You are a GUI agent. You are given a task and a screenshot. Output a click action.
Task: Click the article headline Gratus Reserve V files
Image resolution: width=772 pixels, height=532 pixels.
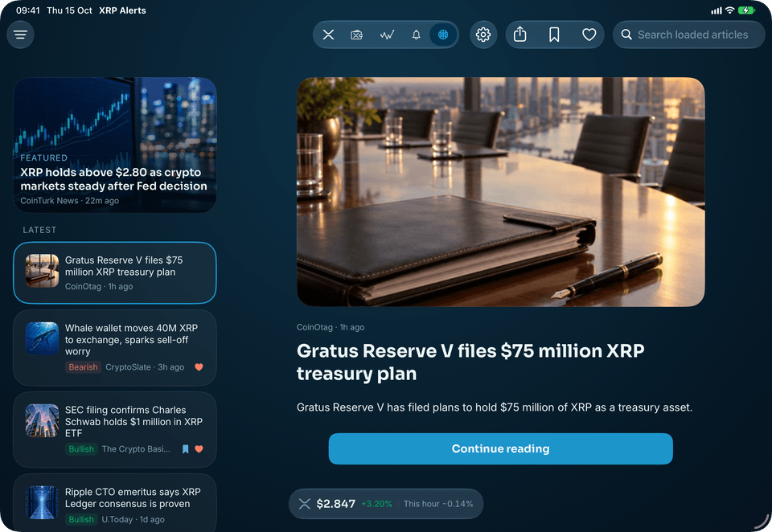[x=470, y=362]
